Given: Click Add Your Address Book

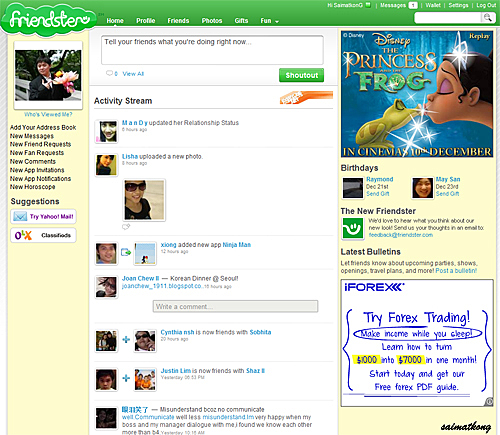Looking at the screenshot, I should 43,127.
